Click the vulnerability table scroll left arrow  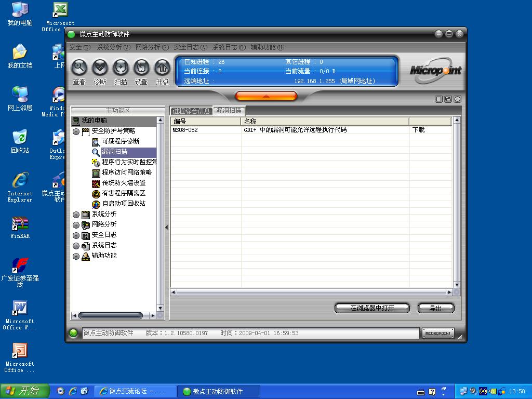pos(174,292)
